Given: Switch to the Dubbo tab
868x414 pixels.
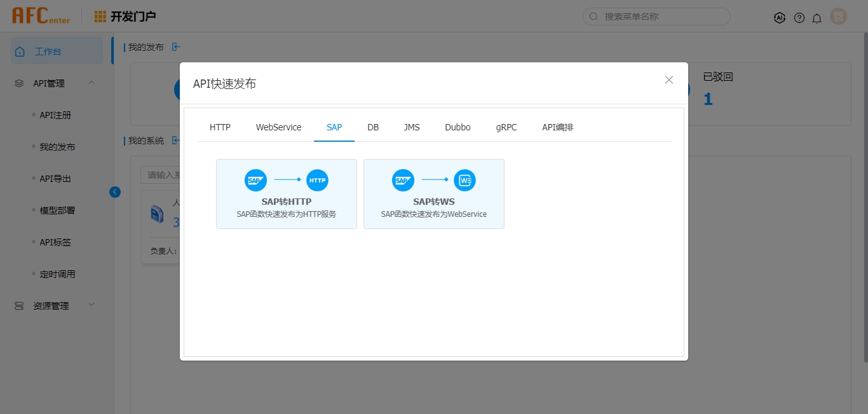Looking at the screenshot, I should click(458, 127).
